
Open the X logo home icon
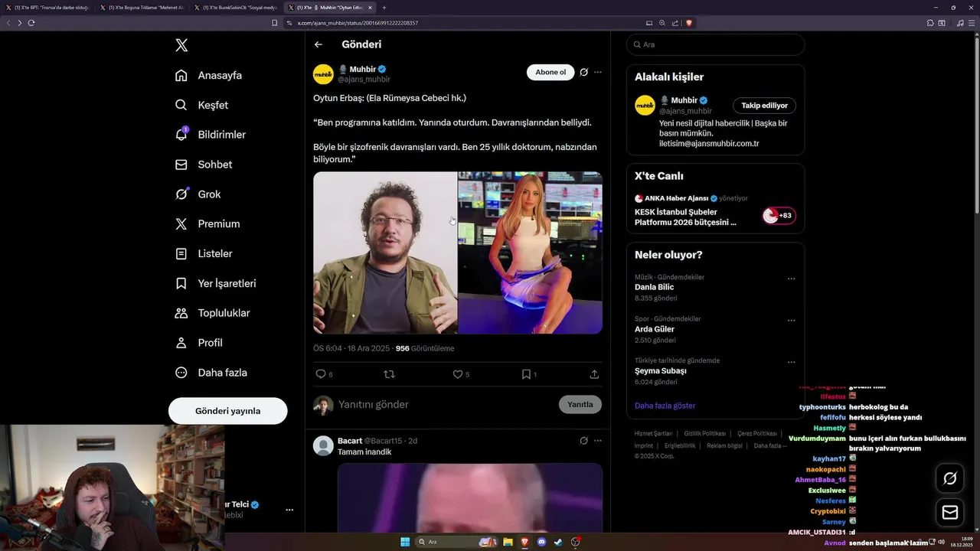181,45
